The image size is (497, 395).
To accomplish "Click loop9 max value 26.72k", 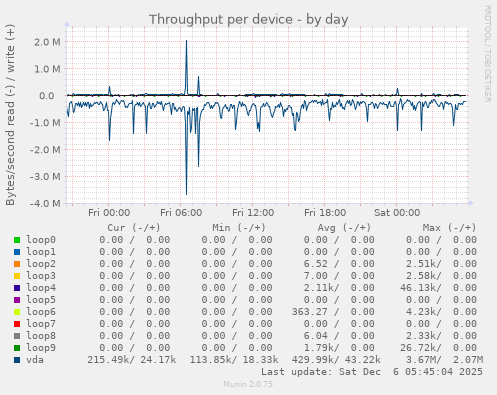I will (419, 348).
